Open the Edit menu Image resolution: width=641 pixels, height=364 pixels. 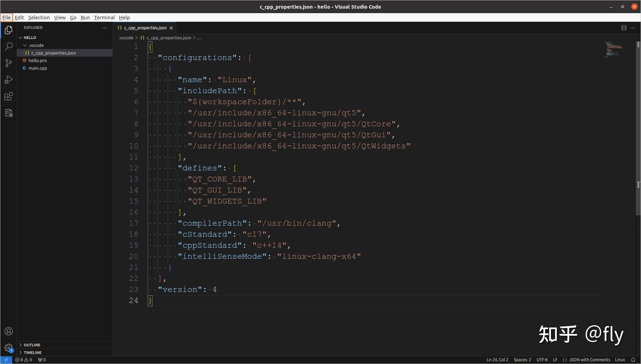19,18
